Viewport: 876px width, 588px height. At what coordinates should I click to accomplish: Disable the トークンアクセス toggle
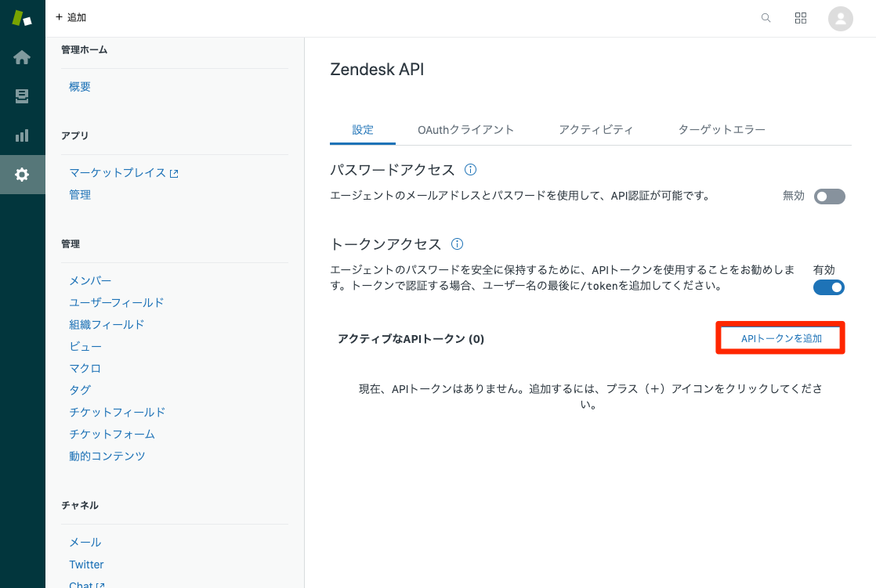click(x=828, y=287)
